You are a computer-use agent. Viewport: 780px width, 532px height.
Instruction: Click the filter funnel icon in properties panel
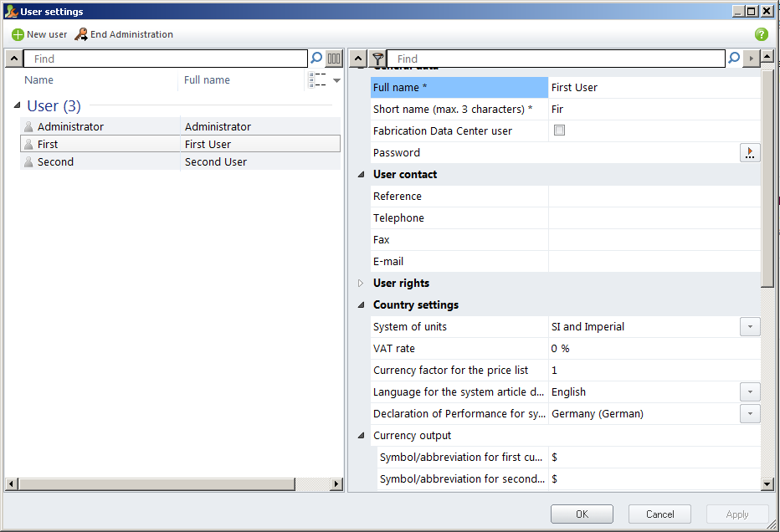point(378,59)
